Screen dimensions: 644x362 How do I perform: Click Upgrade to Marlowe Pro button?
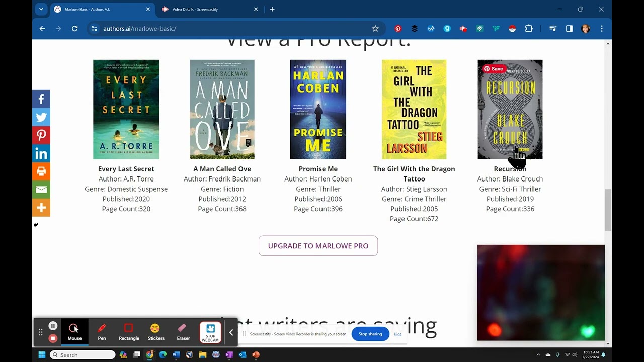(x=318, y=246)
